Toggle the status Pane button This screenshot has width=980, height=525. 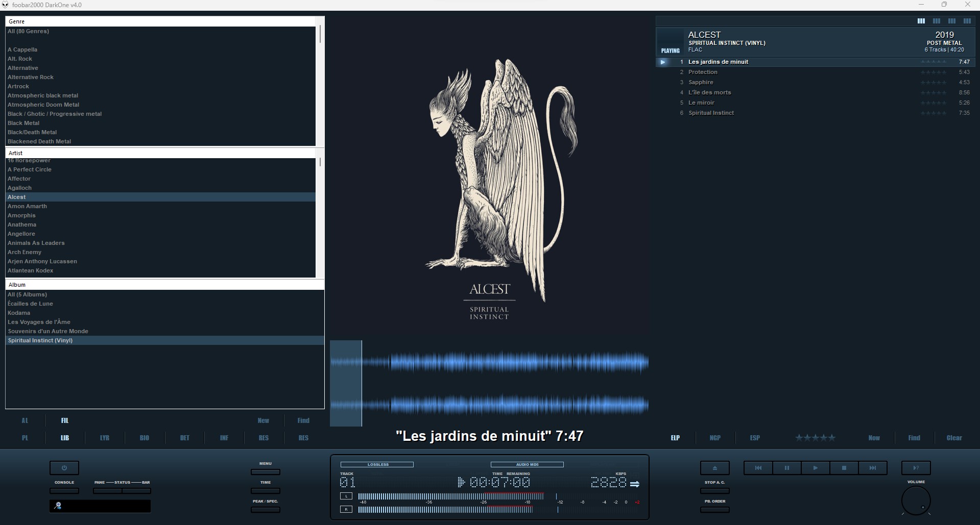tap(107, 491)
